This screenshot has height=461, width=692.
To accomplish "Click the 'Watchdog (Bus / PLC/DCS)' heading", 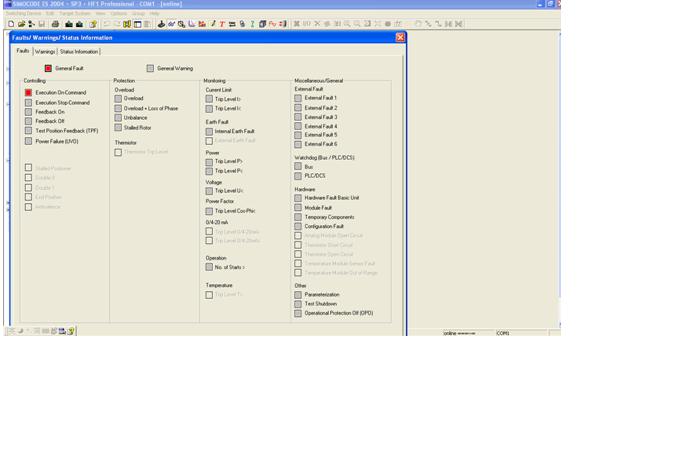I will [324, 157].
